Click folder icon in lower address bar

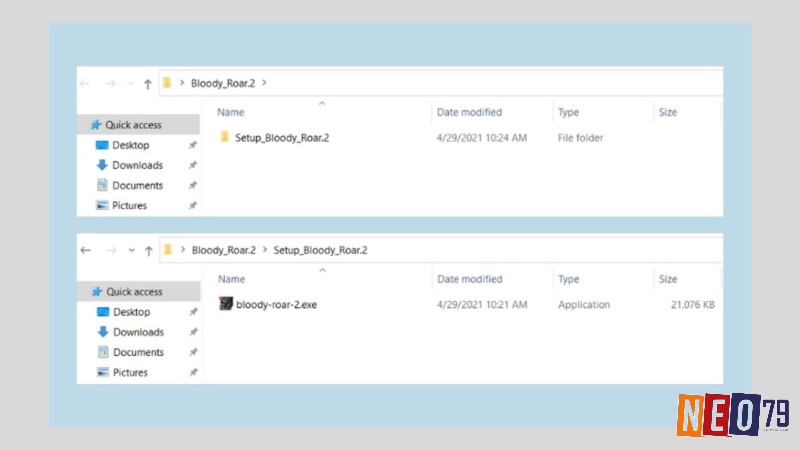(168, 249)
